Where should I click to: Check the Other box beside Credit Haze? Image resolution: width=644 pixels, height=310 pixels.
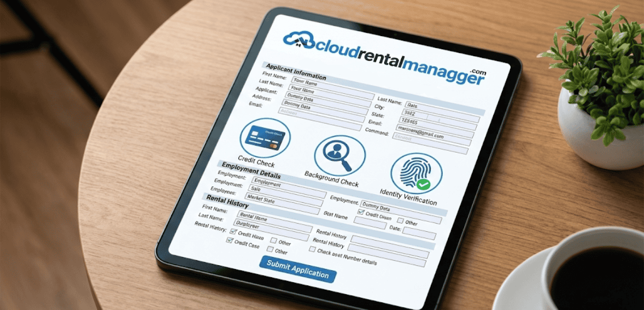pos(274,240)
